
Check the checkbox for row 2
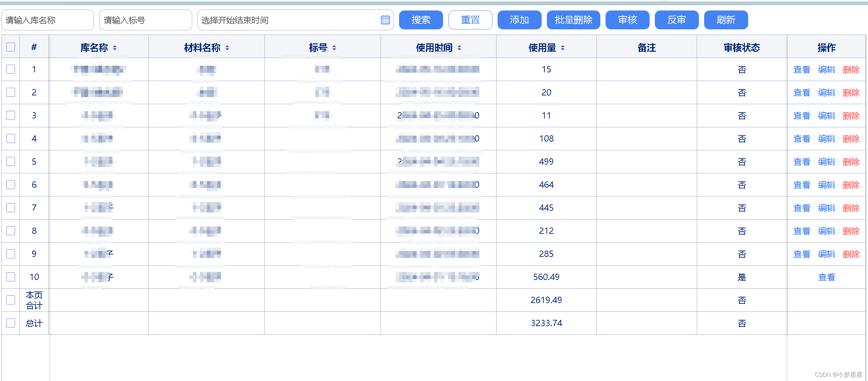point(11,92)
